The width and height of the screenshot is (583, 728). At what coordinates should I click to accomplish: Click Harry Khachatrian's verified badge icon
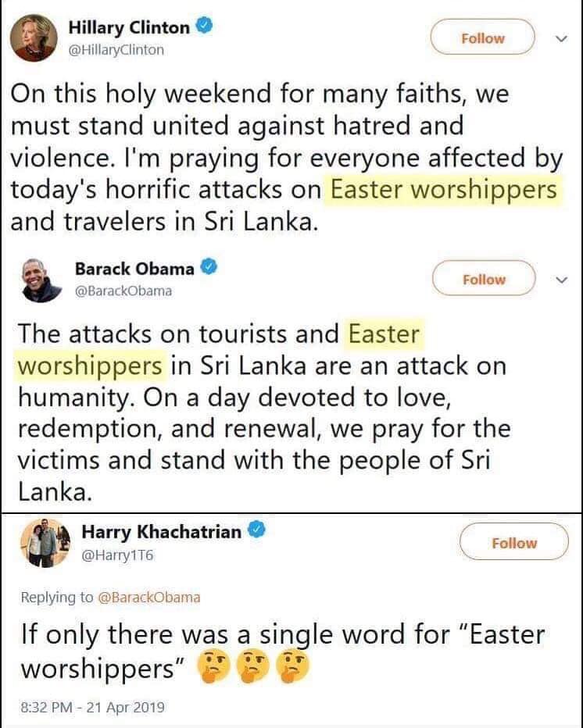(x=257, y=530)
